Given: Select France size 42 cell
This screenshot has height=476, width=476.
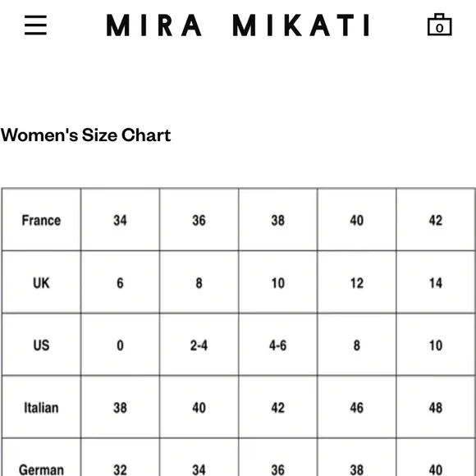Looking at the screenshot, I should (x=436, y=220).
